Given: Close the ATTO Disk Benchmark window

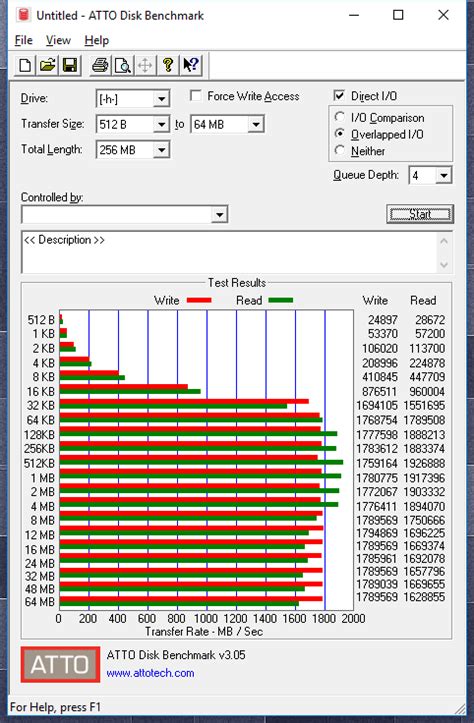Looking at the screenshot, I should pyautogui.click(x=443, y=15).
